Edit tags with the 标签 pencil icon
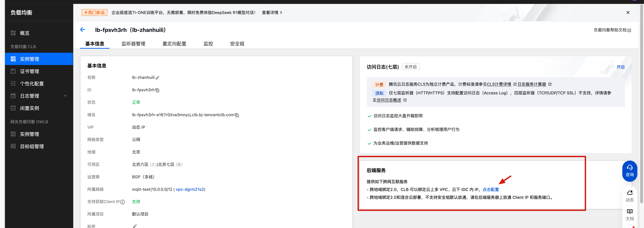The image size is (644, 228). tap(135, 226)
